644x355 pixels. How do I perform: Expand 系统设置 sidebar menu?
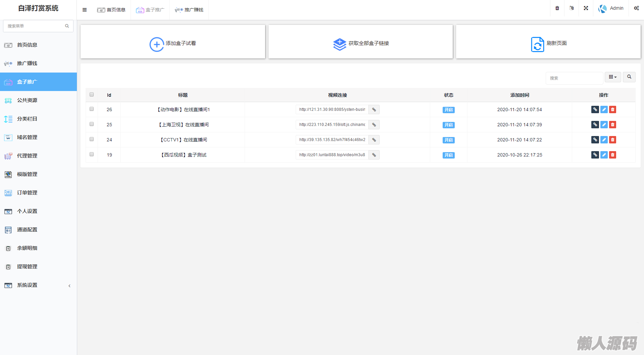[38, 285]
